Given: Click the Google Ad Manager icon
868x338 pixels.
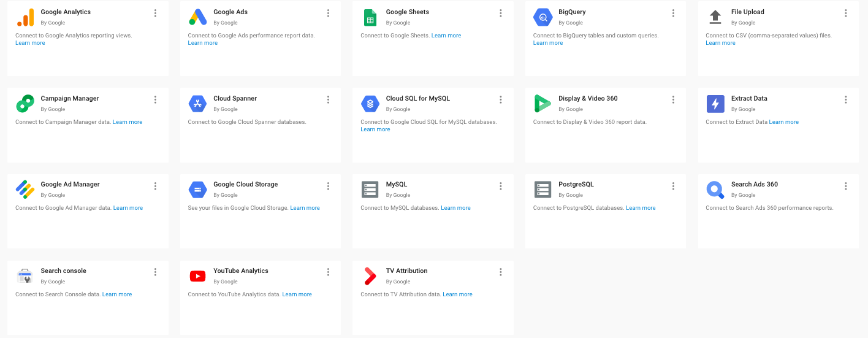Looking at the screenshot, I should click(25, 190).
